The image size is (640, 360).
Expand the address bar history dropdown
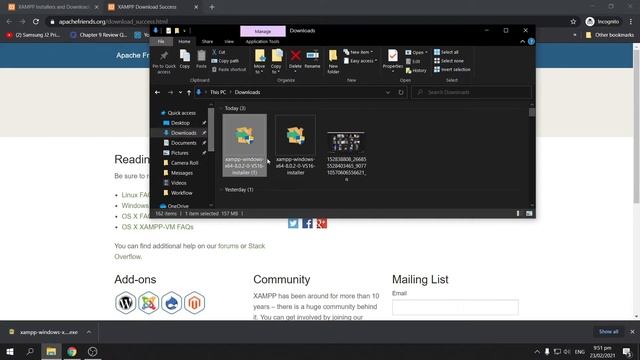(x=388, y=92)
